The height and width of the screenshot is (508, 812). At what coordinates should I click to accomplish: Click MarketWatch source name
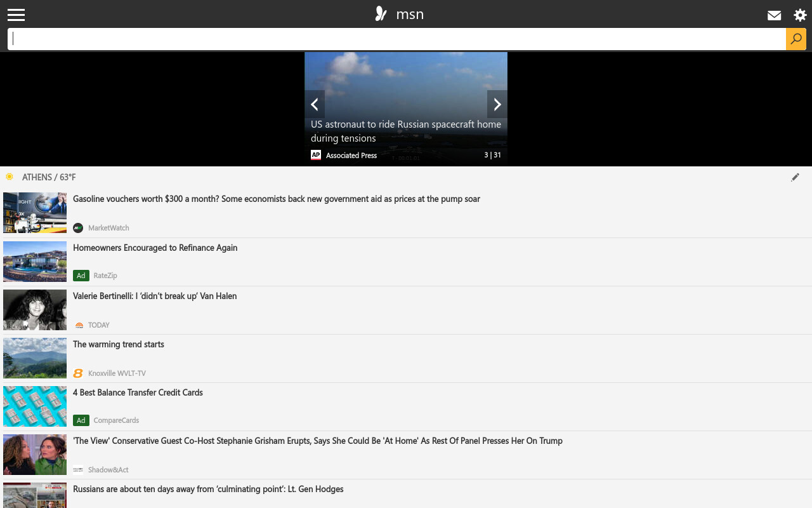coord(108,228)
